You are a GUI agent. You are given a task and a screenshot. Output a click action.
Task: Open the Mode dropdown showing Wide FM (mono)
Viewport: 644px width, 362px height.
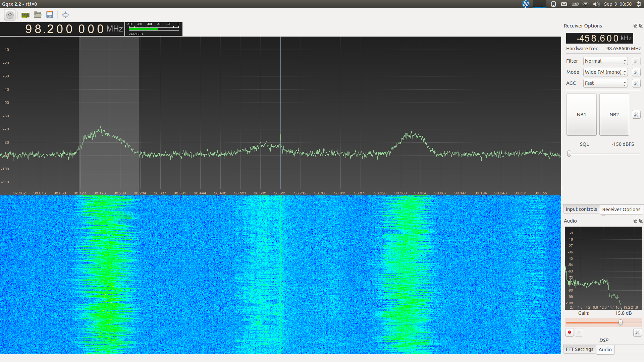click(x=605, y=72)
